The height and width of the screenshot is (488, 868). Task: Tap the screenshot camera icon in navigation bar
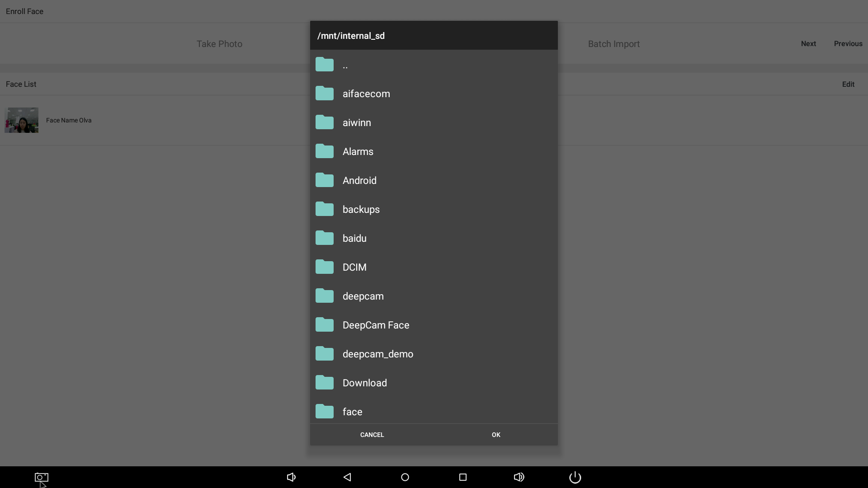(x=42, y=477)
